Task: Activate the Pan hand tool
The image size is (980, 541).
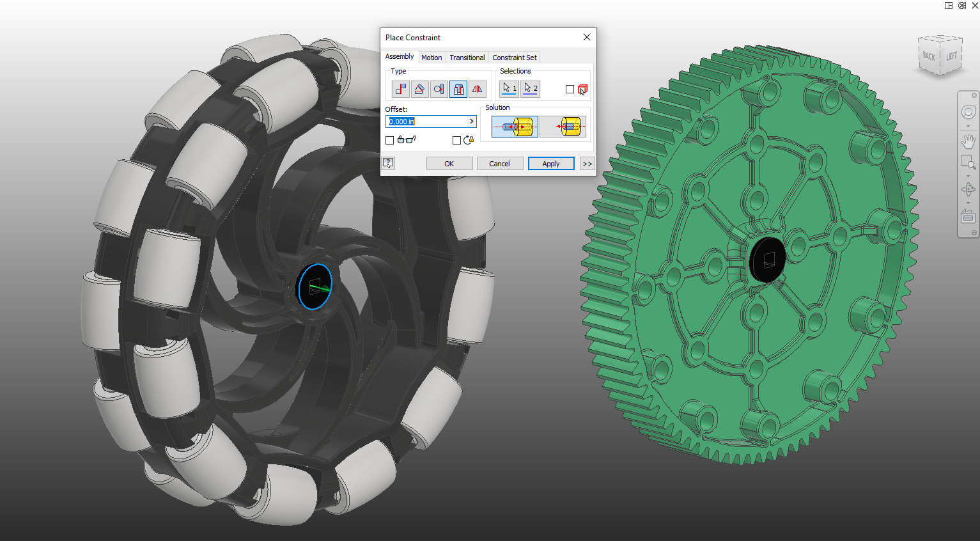Action: click(968, 141)
